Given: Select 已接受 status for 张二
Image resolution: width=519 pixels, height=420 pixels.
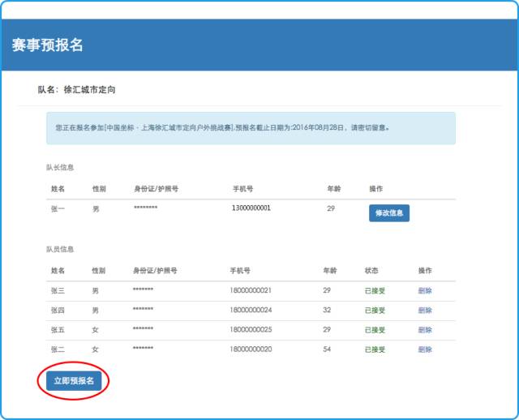Looking at the screenshot, I should pyautogui.click(x=375, y=349).
